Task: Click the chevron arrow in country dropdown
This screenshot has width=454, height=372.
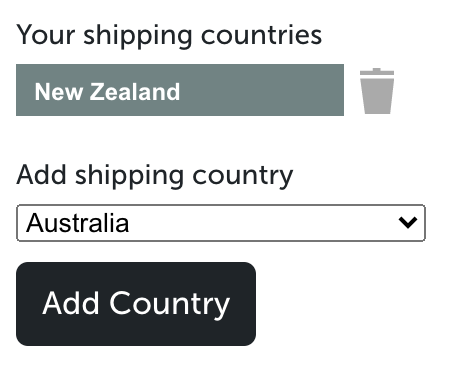Action: pos(408,222)
